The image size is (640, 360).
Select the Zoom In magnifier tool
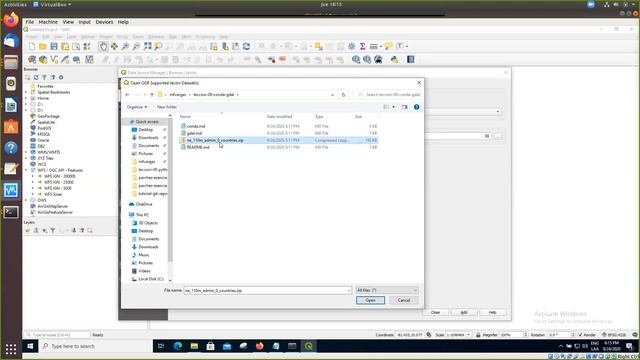click(x=125, y=47)
